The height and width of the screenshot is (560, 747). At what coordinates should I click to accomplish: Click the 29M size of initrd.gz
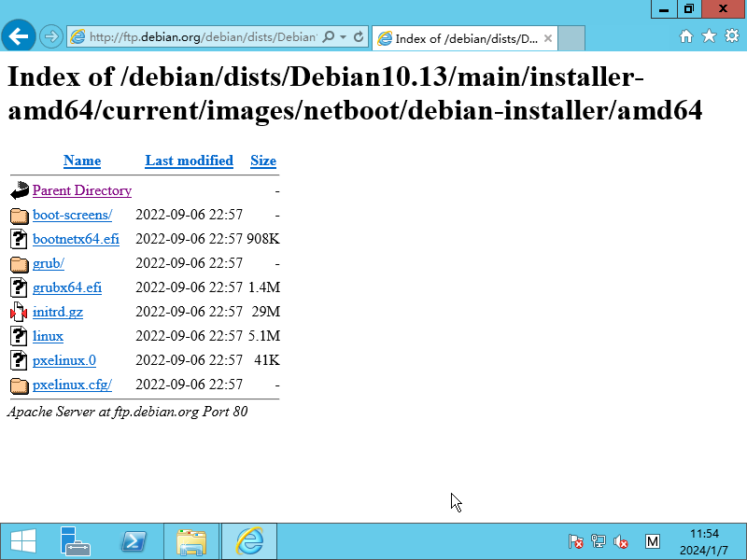coord(266,312)
